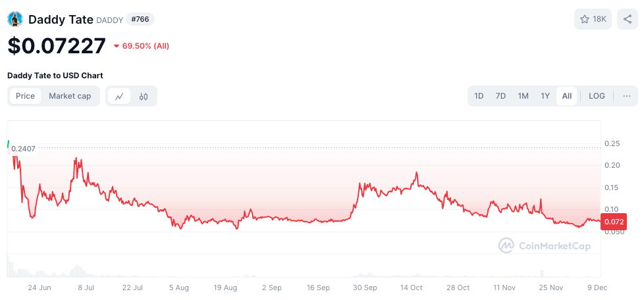Select the All time range

pos(567,96)
